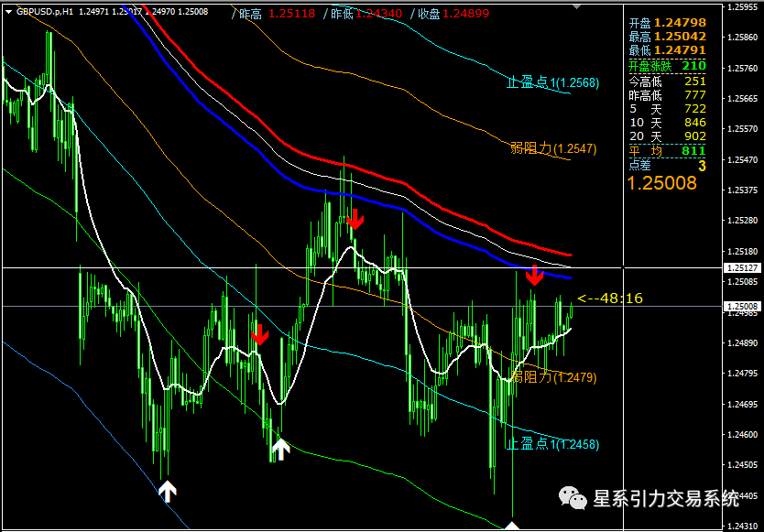The width and height of the screenshot is (764, 532).
Task: Click the 1.25470 price scale value
Action: coord(744,160)
